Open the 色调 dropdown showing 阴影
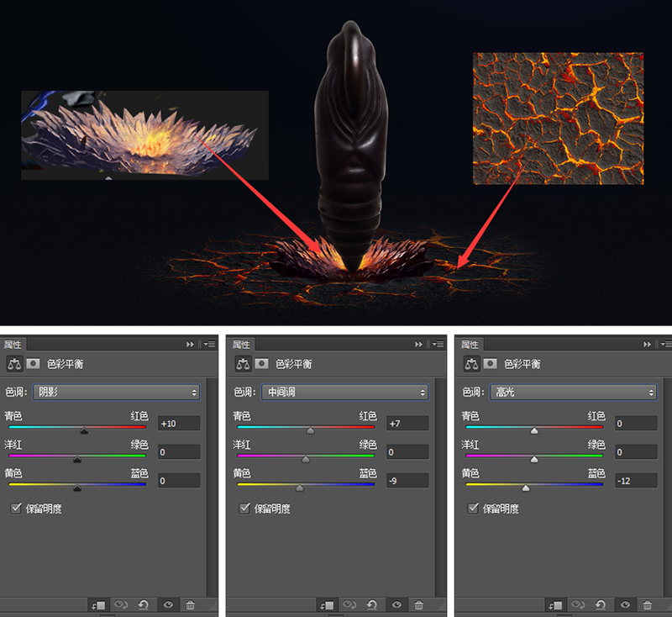672x617 pixels. point(115,393)
